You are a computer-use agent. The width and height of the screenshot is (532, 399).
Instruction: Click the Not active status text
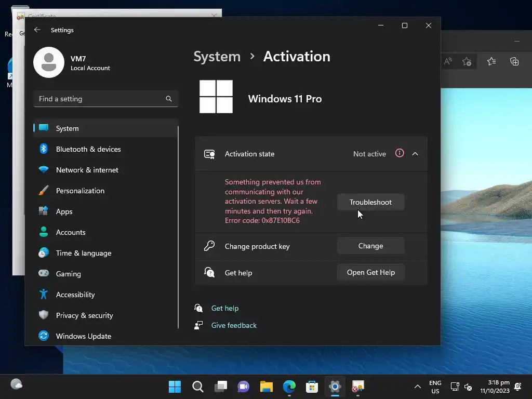tap(369, 154)
